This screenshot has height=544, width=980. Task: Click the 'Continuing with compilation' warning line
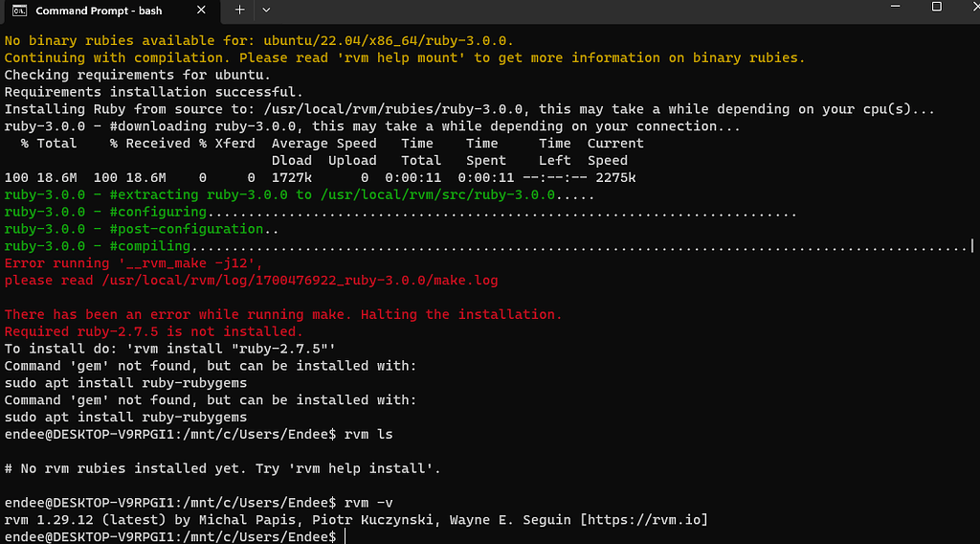[x=405, y=58]
